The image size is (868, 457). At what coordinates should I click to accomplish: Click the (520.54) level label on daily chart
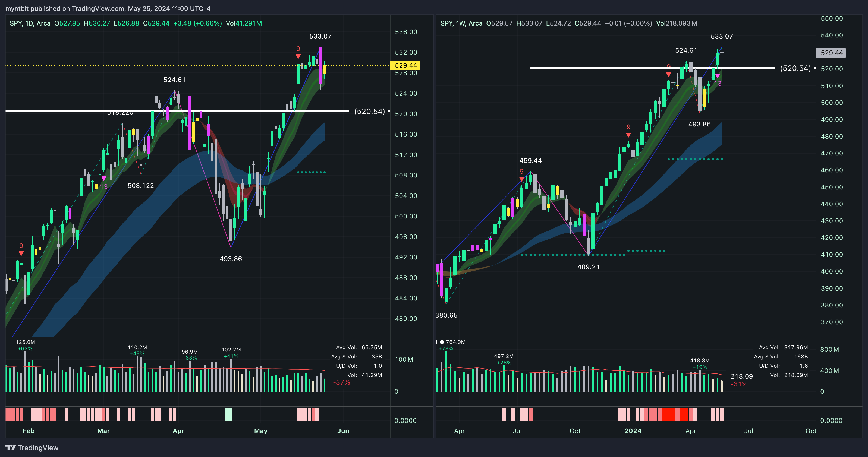point(370,112)
